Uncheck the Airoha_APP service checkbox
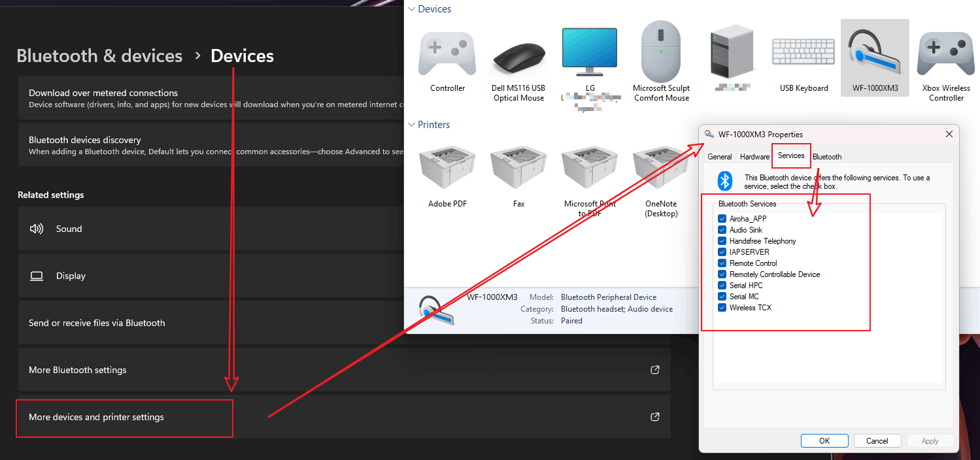The height and width of the screenshot is (460, 980). coord(722,219)
